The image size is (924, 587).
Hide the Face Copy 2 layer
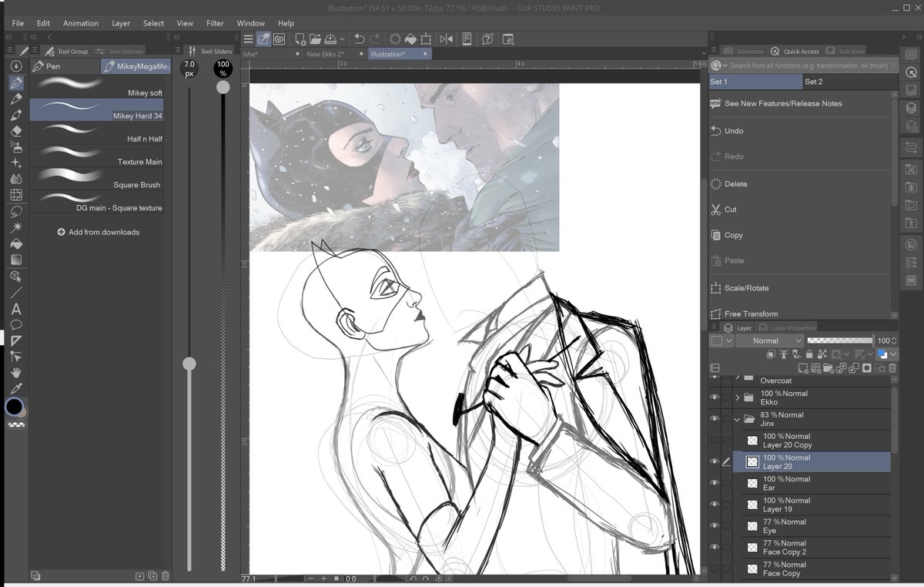pos(715,547)
